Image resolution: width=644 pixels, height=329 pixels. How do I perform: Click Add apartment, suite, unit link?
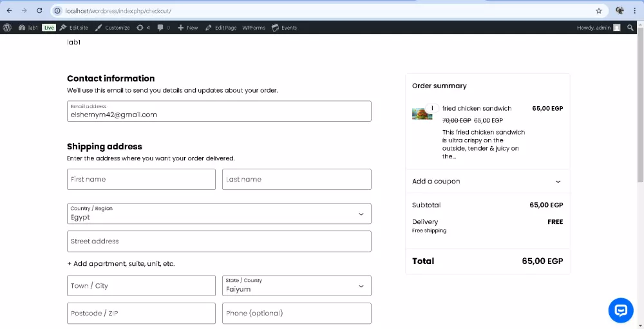121,264
